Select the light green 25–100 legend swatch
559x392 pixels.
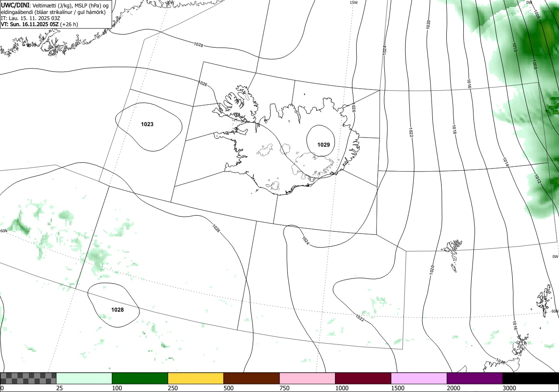tap(84, 378)
